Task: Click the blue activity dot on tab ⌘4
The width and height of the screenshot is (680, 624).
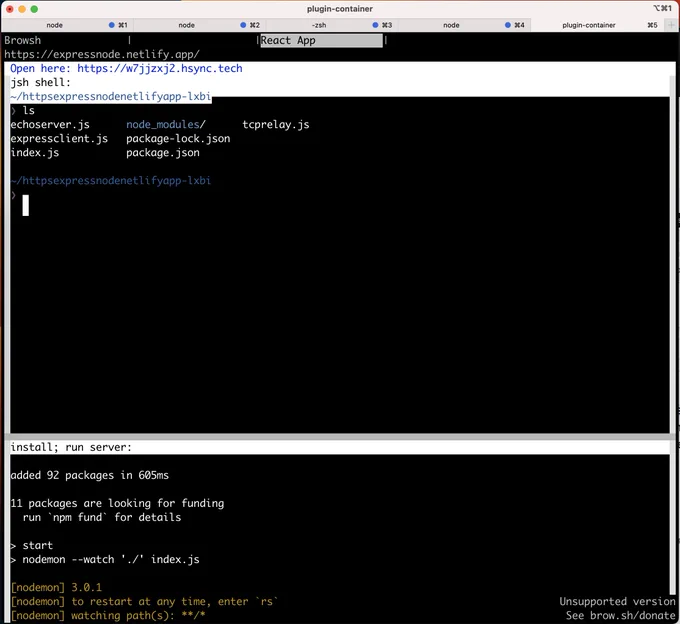Action: tap(508, 25)
